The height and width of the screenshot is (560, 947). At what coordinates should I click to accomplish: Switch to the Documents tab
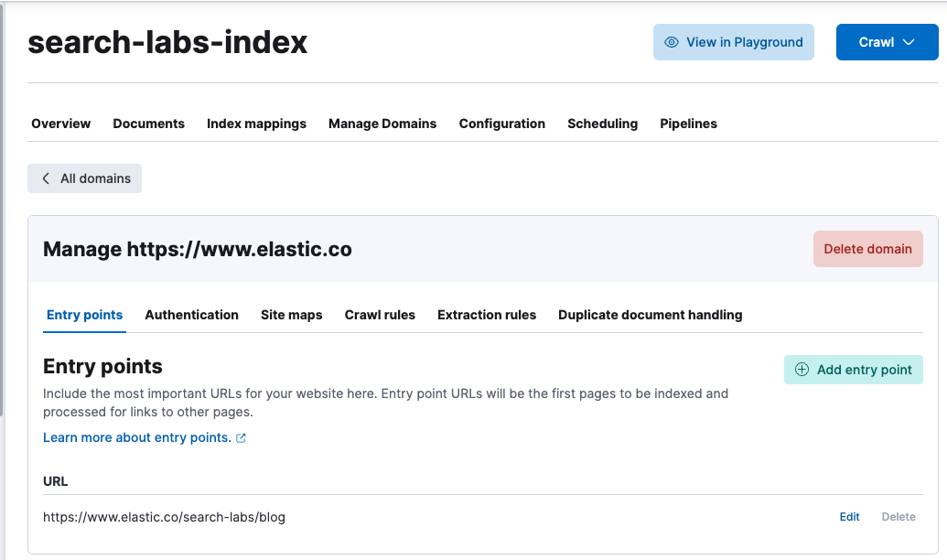(148, 124)
